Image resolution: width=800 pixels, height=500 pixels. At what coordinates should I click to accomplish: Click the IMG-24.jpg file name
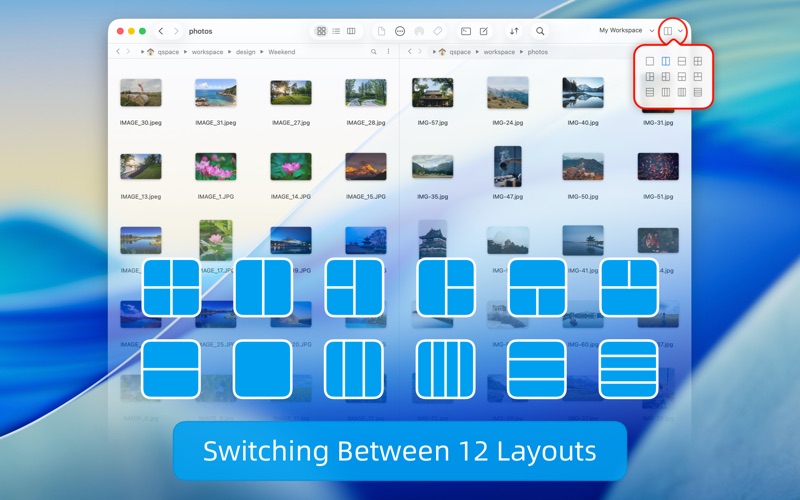point(508,123)
